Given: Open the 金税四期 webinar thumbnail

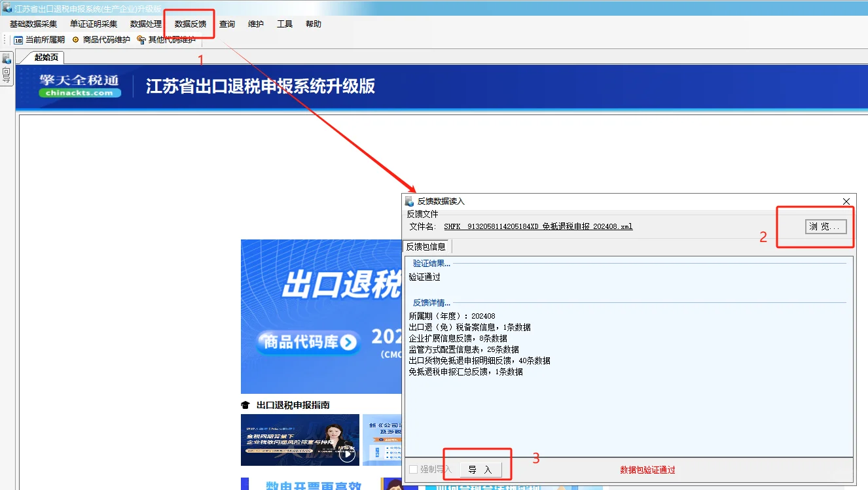Looking at the screenshot, I should click(x=300, y=440).
